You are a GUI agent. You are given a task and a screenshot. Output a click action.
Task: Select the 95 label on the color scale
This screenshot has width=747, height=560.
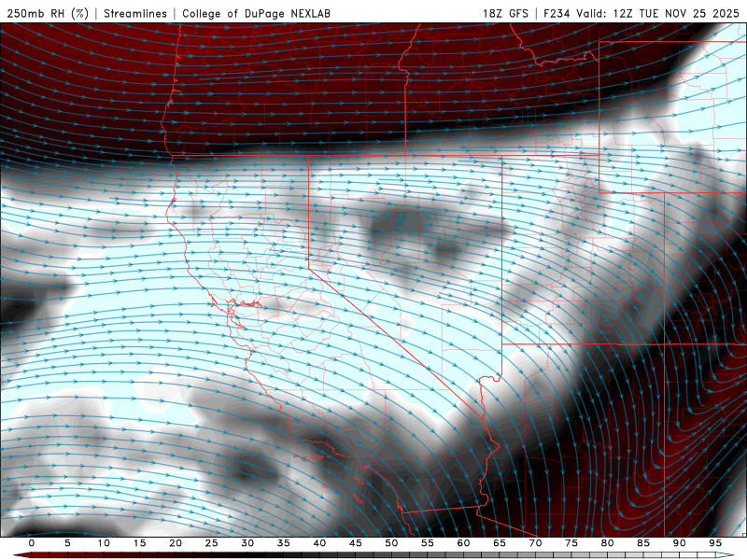click(x=715, y=543)
